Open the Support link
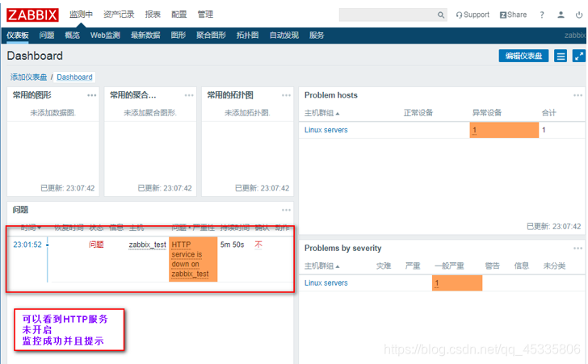The height and width of the screenshot is (364, 588). (x=472, y=15)
